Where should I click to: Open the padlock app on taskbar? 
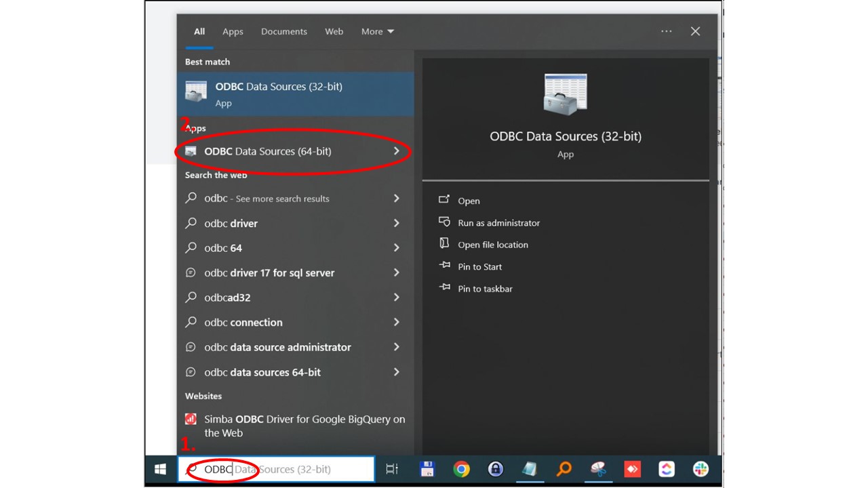(x=496, y=469)
